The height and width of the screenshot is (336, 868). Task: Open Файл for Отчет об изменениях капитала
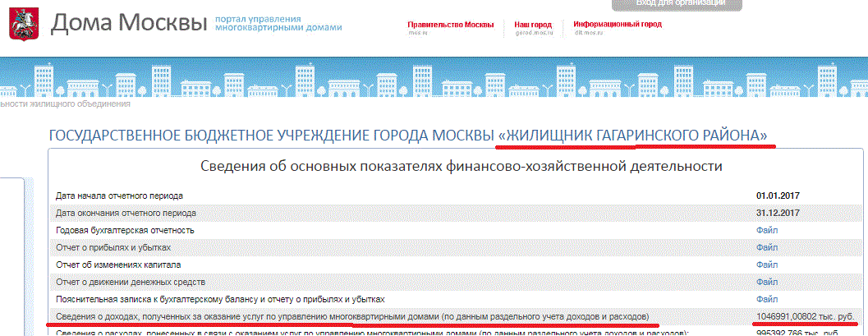[x=767, y=265]
